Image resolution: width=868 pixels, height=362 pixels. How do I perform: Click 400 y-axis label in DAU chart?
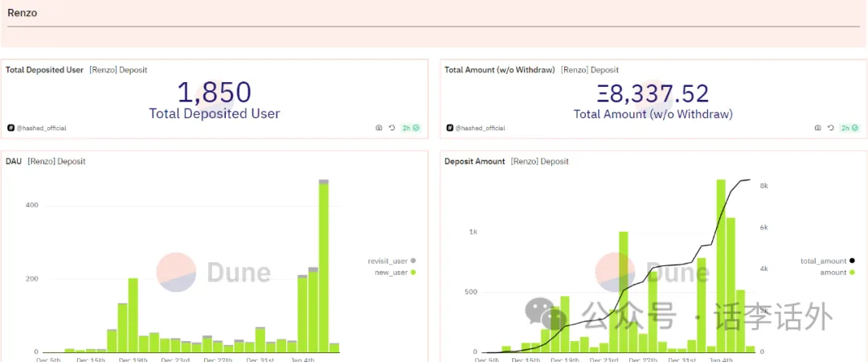tap(32, 205)
